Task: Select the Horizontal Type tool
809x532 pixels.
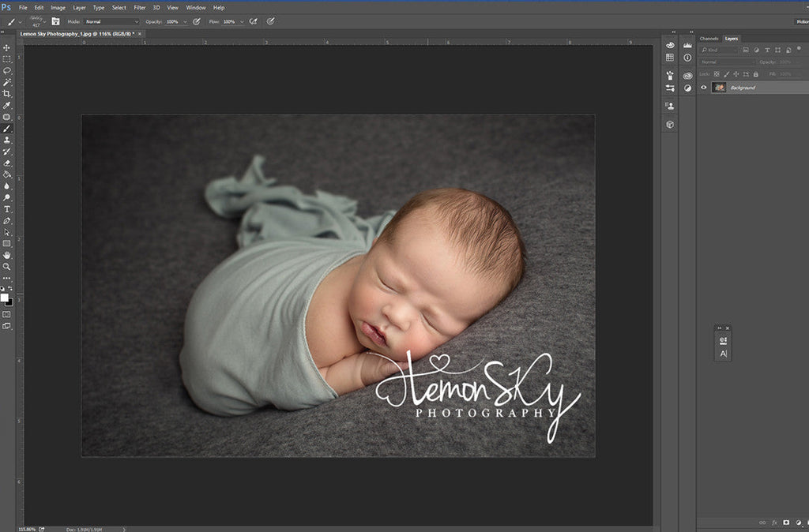Action: coord(7,209)
